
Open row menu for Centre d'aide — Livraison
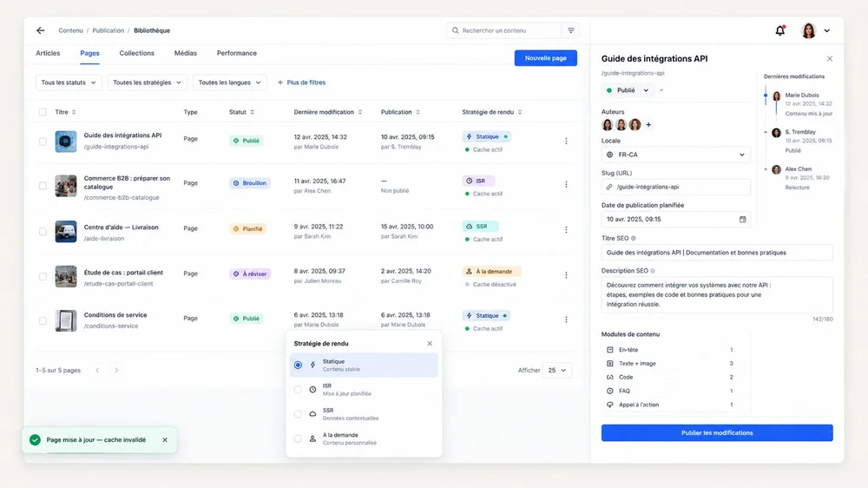click(566, 229)
